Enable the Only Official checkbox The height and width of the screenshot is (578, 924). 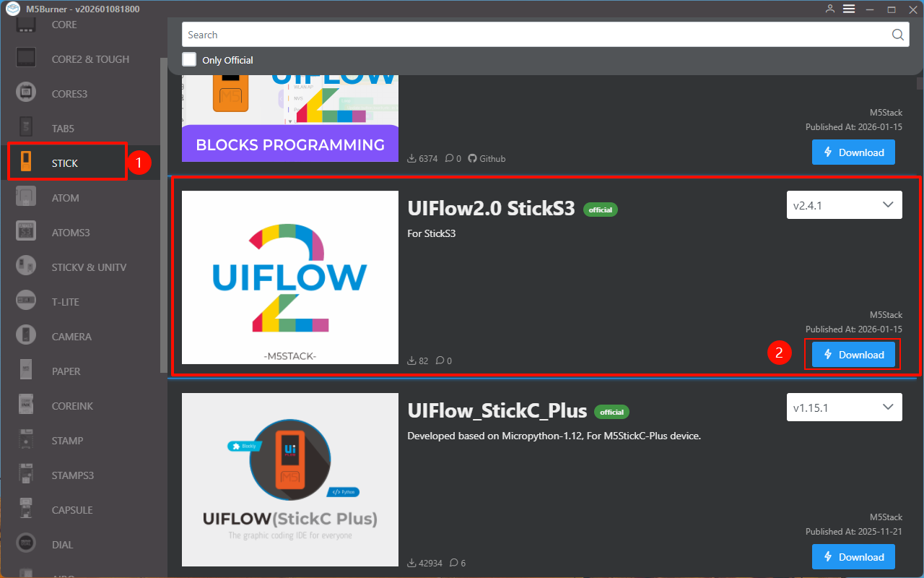189,60
